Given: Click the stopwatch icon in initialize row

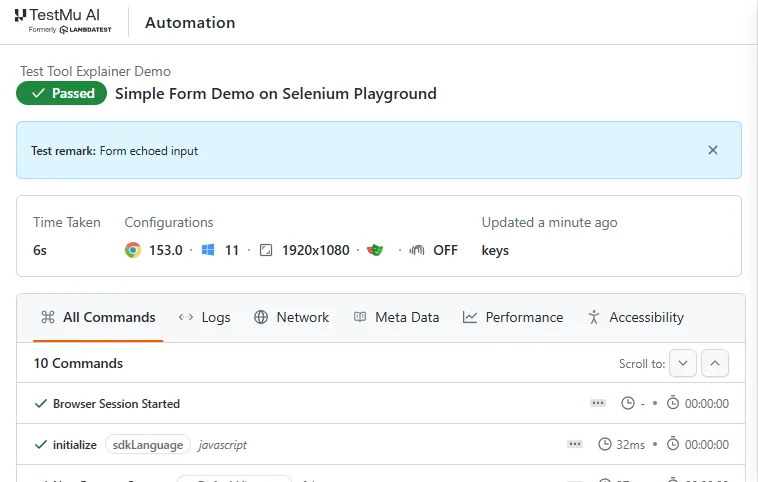Looking at the screenshot, I should [x=673, y=444].
